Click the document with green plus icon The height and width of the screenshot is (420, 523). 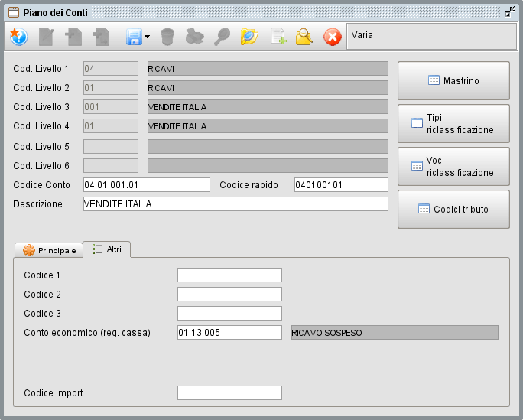[x=278, y=37]
